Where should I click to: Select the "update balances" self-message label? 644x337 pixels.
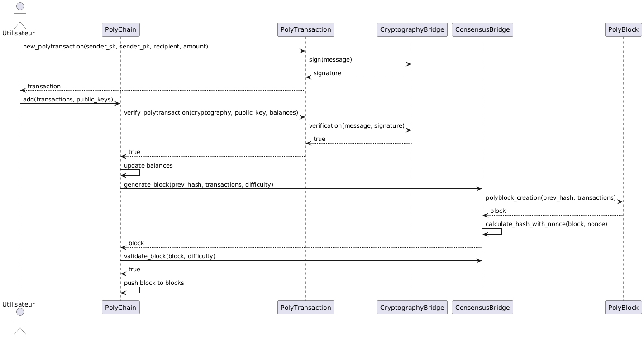click(148, 166)
